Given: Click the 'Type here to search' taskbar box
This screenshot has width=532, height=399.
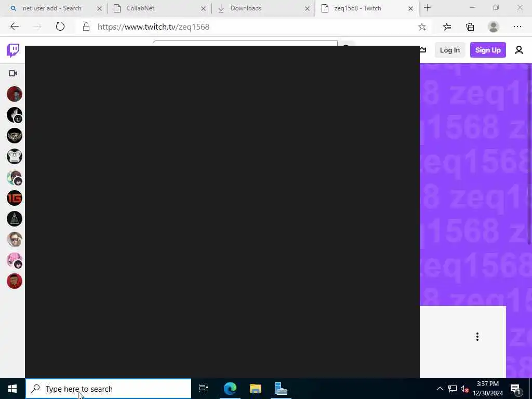Looking at the screenshot, I should [109, 389].
